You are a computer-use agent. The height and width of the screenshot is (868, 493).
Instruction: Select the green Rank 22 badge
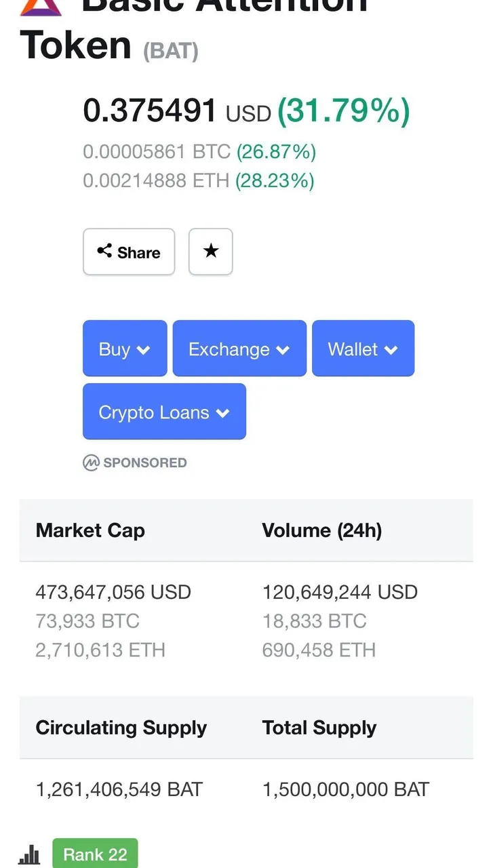[95, 854]
